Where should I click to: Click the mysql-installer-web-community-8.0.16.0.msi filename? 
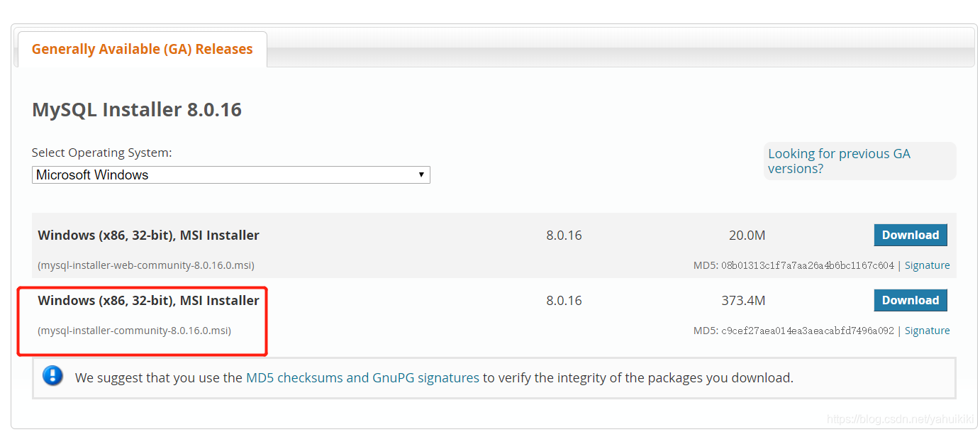[146, 265]
